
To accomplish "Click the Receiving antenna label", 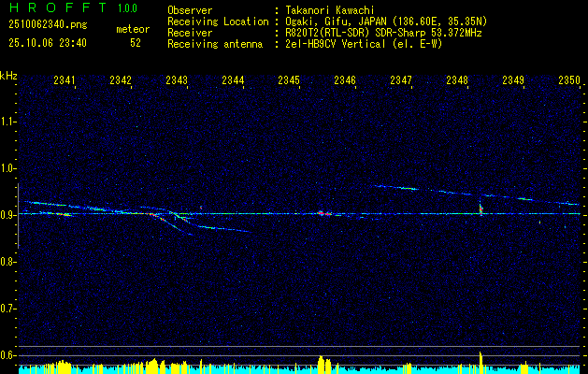I will [x=215, y=44].
